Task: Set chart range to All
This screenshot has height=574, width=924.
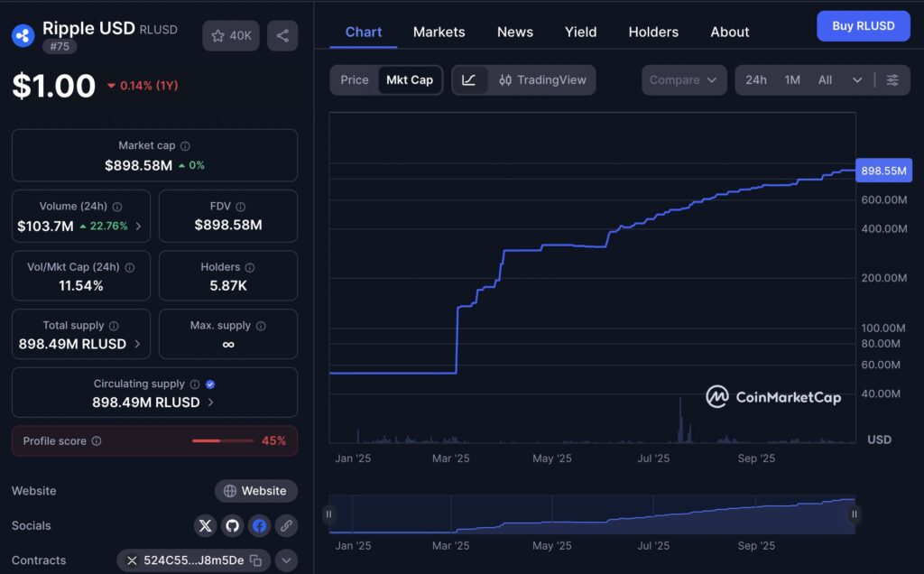Action: tap(825, 80)
